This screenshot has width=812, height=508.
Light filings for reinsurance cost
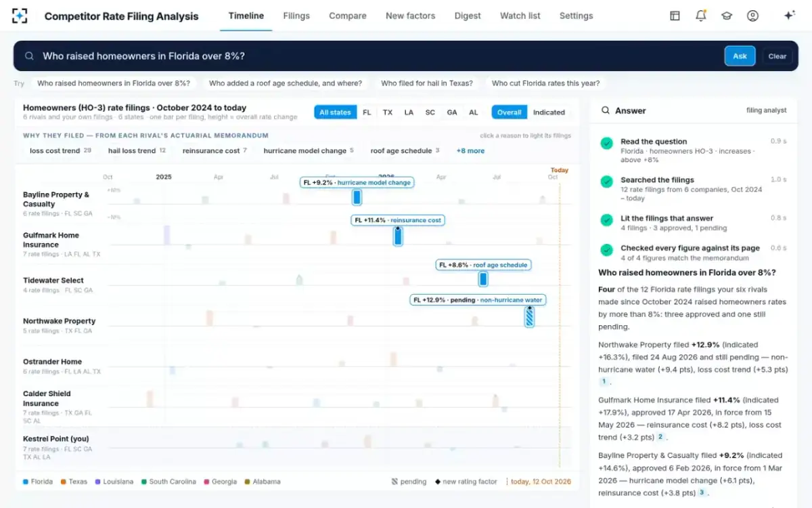point(215,150)
